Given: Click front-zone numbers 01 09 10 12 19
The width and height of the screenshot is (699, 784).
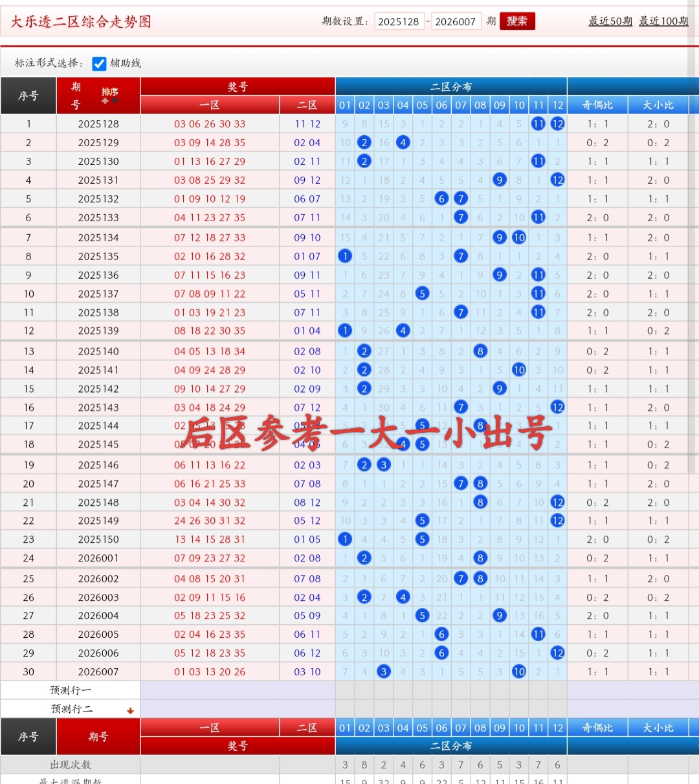Looking at the screenshot, I should pyautogui.click(x=210, y=199).
